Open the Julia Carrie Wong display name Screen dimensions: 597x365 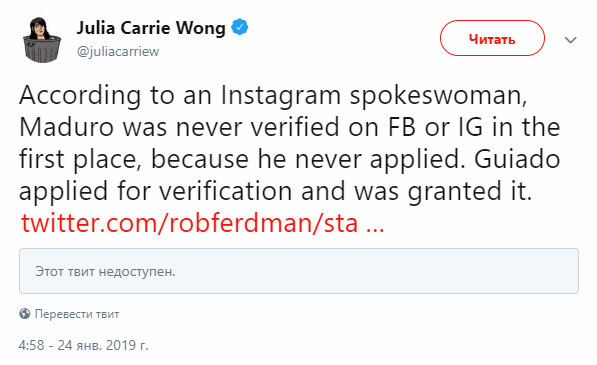click(151, 28)
